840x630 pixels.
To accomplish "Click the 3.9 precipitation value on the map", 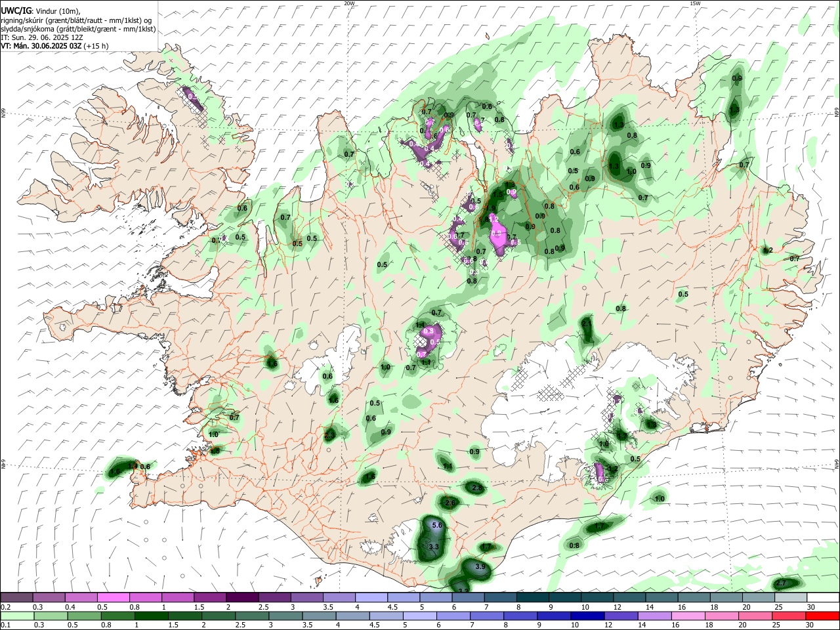I will tap(480, 566).
